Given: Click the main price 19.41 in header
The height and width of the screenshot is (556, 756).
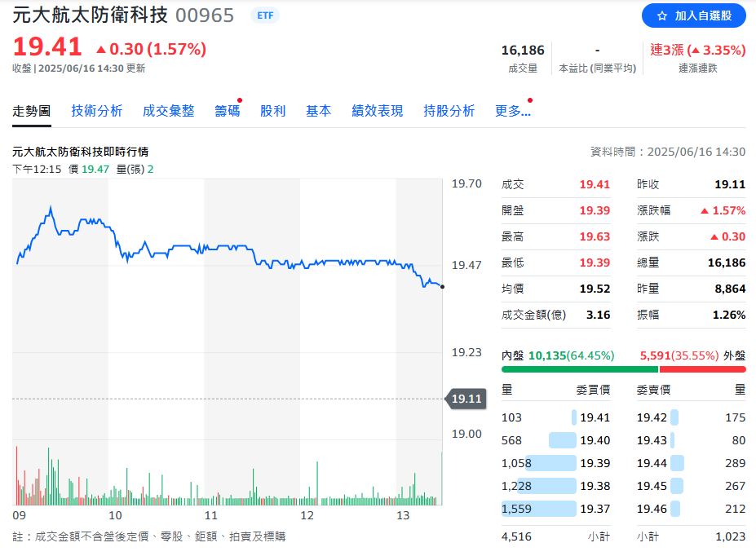Looking at the screenshot, I should coord(47,46).
